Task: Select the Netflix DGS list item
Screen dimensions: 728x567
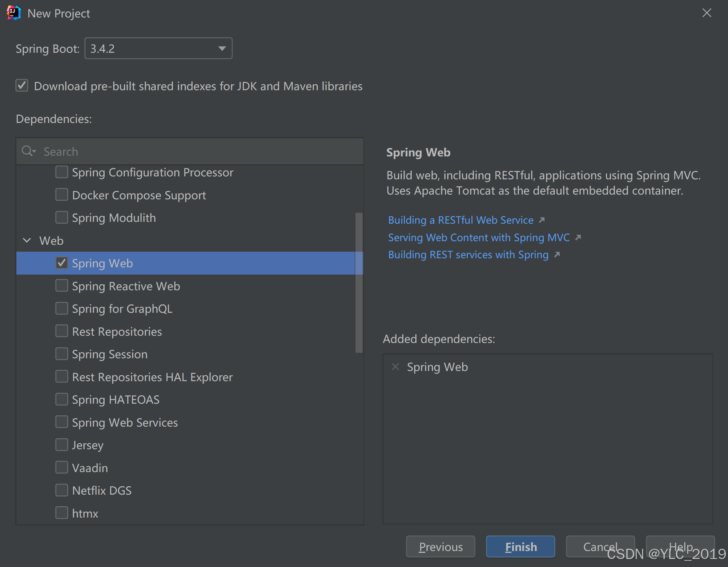Action: coord(102,491)
